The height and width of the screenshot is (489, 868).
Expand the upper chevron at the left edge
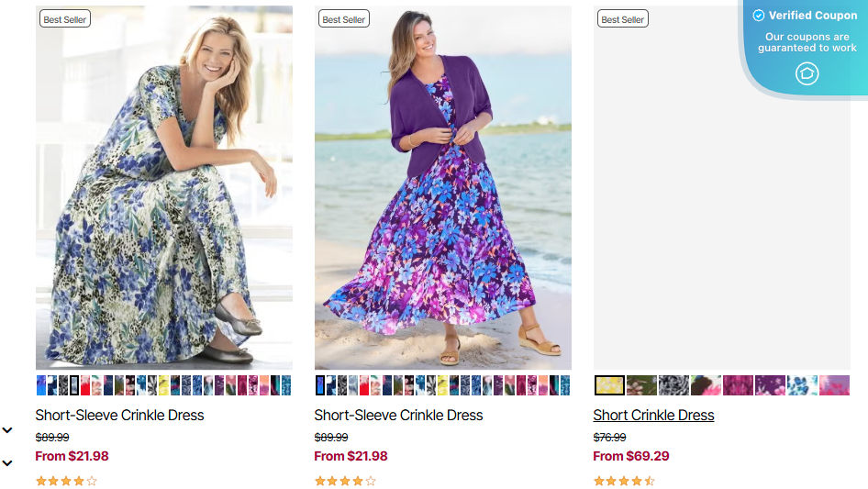click(7, 430)
